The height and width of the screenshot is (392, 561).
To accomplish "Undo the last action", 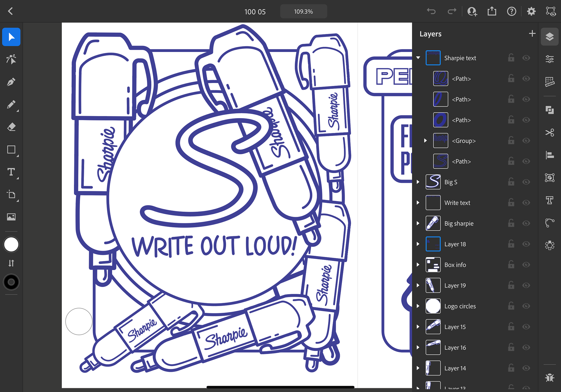I will (431, 11).
